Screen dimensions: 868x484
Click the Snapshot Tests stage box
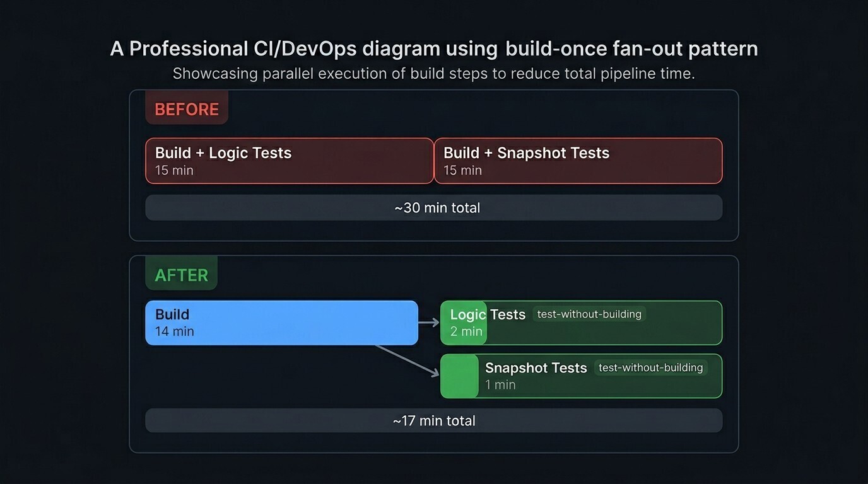click(x=581, y=376)
